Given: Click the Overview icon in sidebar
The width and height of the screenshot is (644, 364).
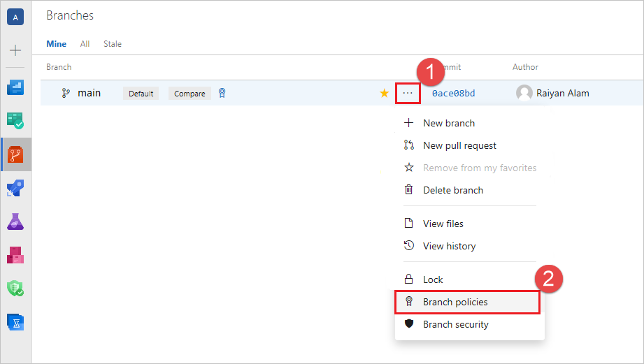Looking at the screenshot, I should click(15, 87).
